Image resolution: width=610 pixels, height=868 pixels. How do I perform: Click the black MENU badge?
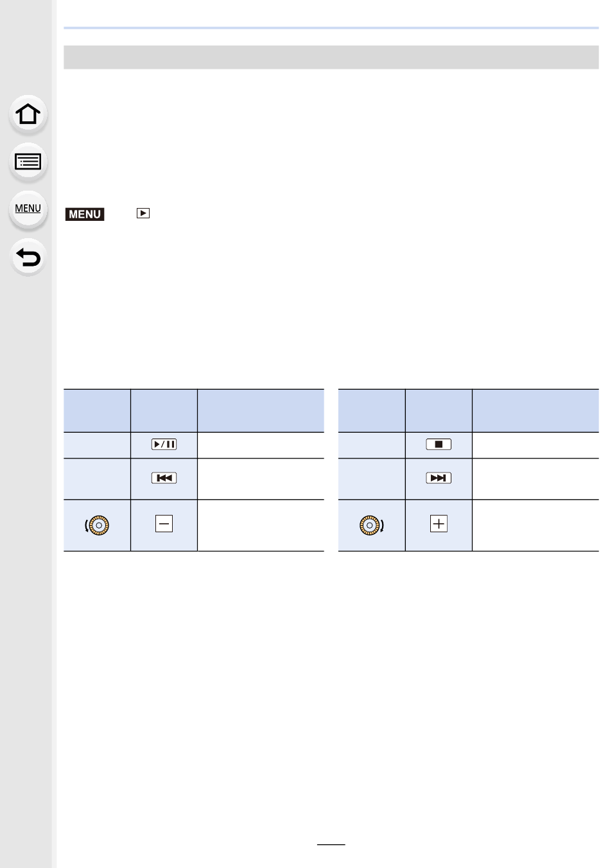[x=85, y=214]
